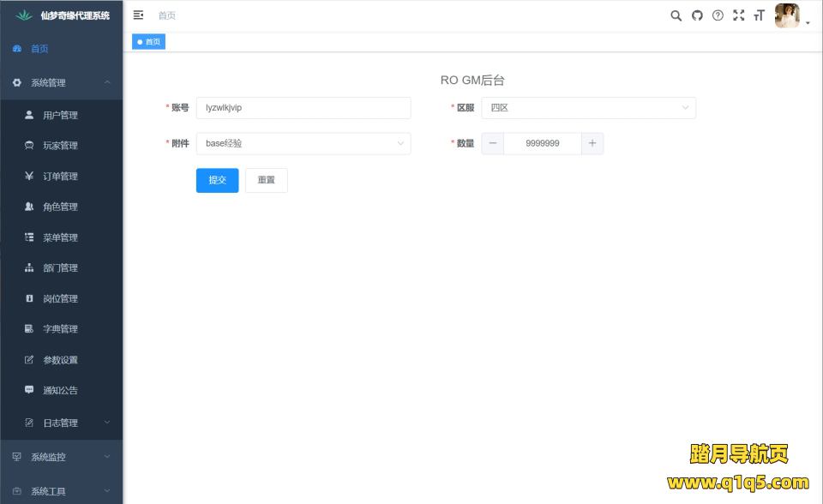Open the 区服 dropdown

pyautogui.click(x=588, y=108)
